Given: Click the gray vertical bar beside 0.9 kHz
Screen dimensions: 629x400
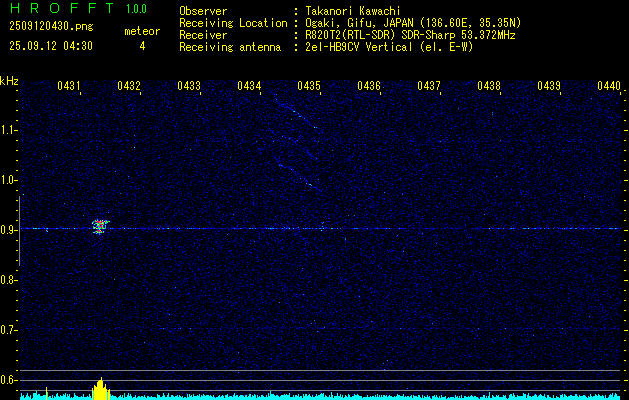Looking at the screenshot, I should point(19,231).
